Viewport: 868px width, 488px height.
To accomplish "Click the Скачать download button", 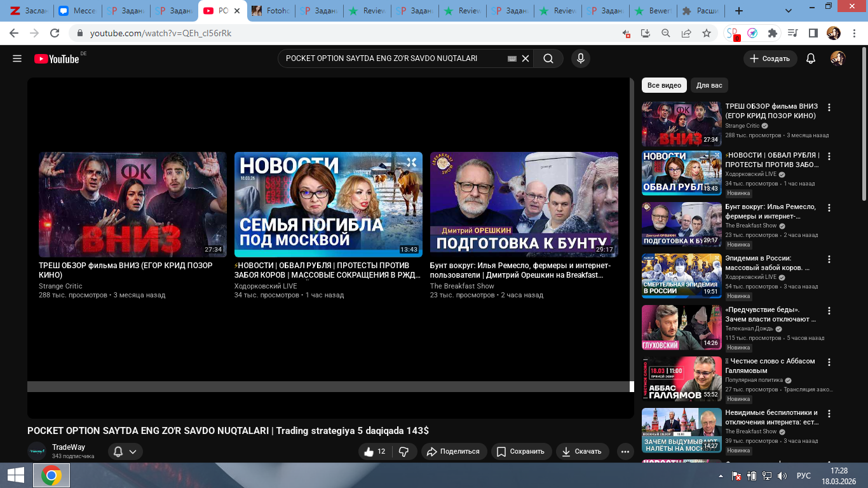I will pyautogui.click(x=581, y=451).
